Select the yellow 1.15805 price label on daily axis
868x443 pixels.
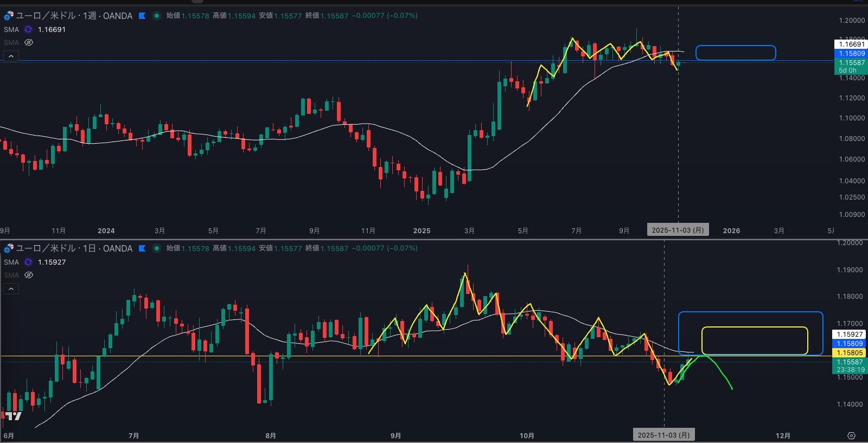pos(850,352)
